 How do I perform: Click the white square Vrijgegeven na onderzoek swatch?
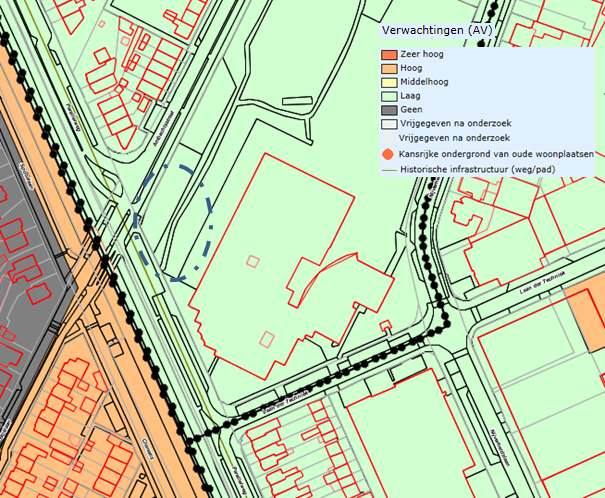tap(388, 125)
